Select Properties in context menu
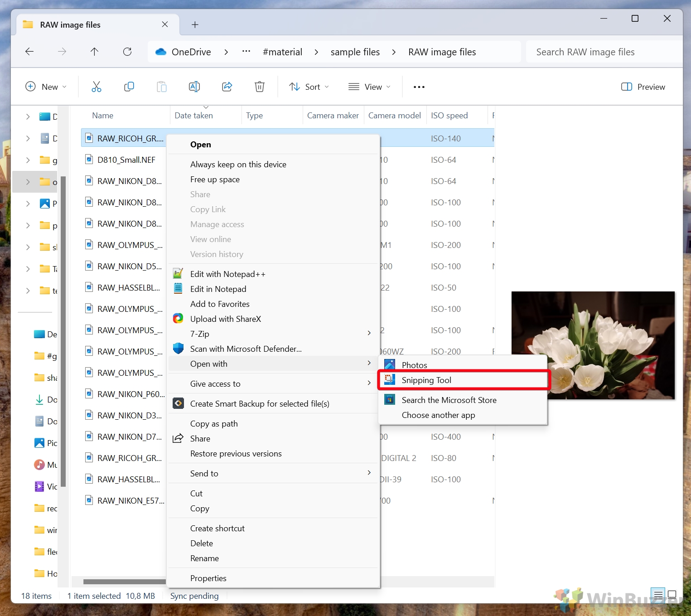 pos(274,578)
